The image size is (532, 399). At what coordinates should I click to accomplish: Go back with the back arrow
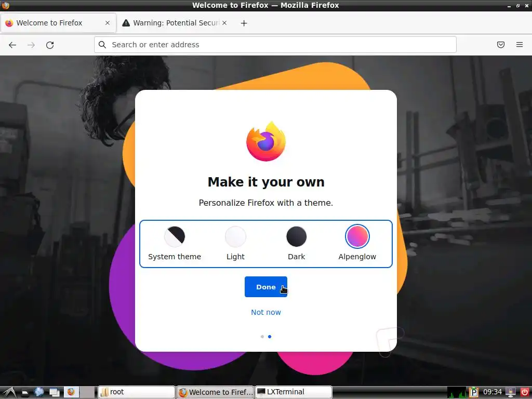(x=12, y=45)
